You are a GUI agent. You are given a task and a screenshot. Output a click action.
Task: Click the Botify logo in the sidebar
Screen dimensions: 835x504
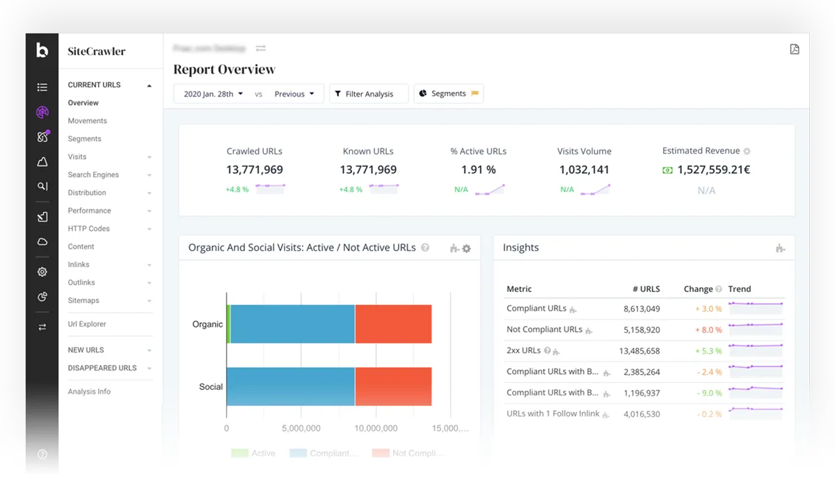click(x=42, y=50)
